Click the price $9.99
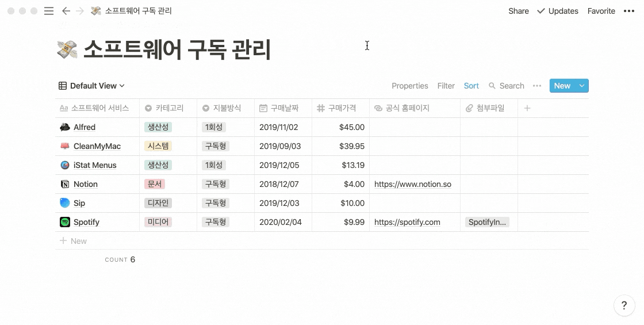This screenshot has width=644, height=325. tap(354, 222)
